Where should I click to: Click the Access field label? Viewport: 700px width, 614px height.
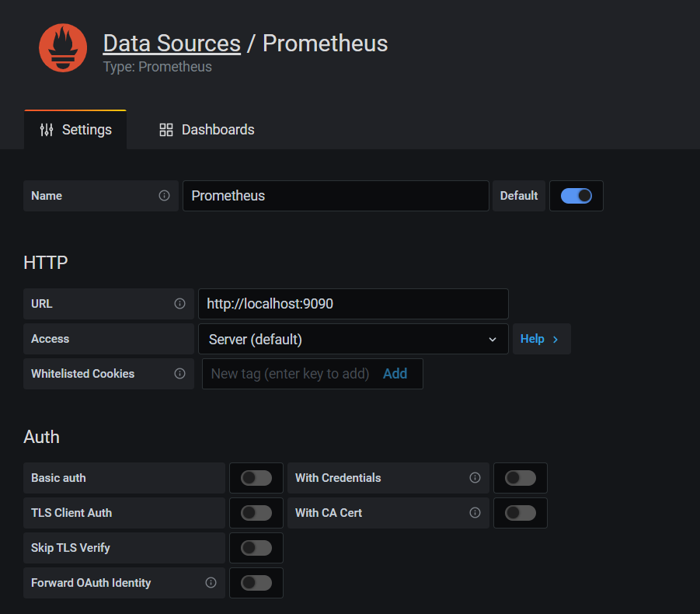tap(50, 339)
